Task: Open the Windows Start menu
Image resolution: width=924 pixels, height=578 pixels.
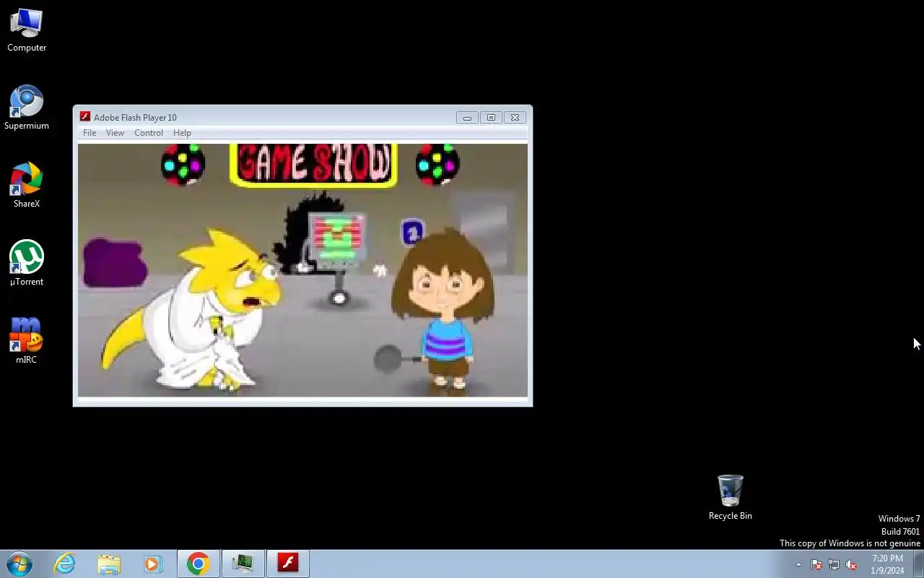Action: pos(19,564)
